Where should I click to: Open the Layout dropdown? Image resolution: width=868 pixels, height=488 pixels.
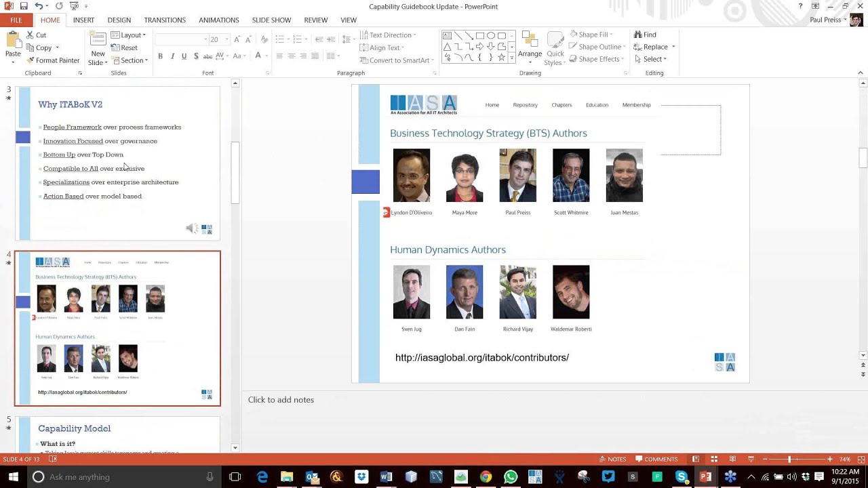coord(128,35)
